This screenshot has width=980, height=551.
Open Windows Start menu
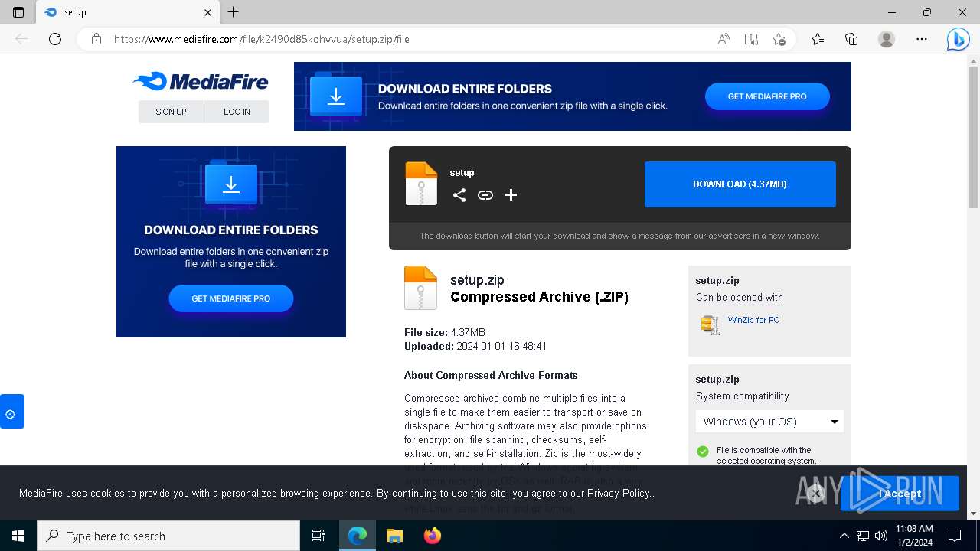click(x=18, y=536)
